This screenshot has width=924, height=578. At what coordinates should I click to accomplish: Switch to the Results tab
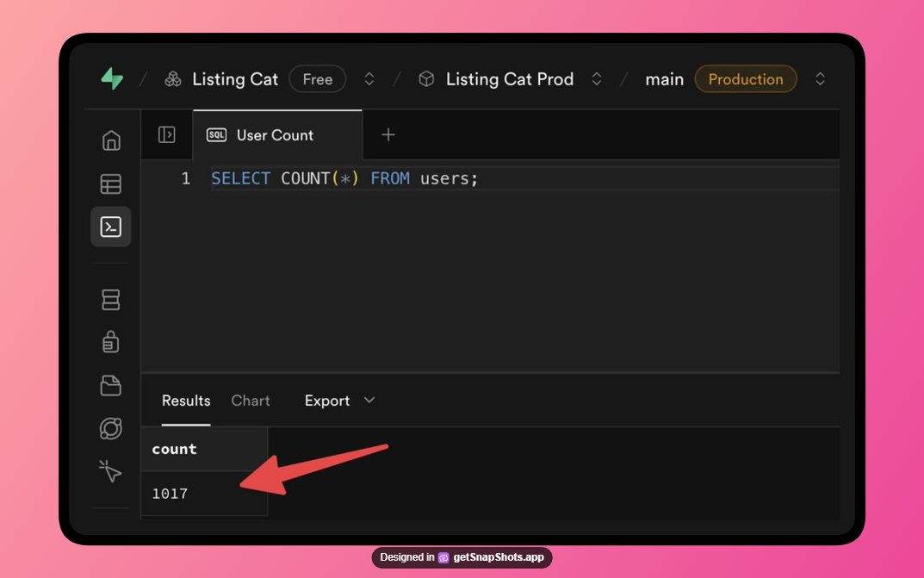point(186,401)
